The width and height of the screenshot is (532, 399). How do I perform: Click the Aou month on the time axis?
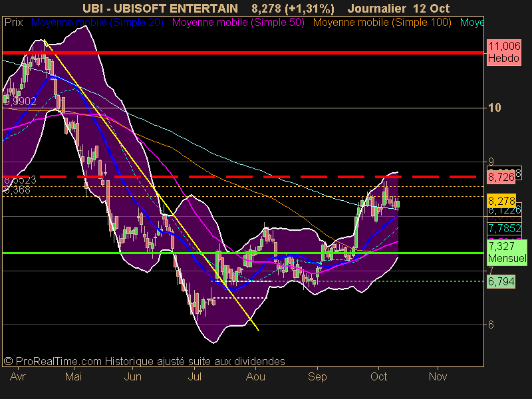255,376
